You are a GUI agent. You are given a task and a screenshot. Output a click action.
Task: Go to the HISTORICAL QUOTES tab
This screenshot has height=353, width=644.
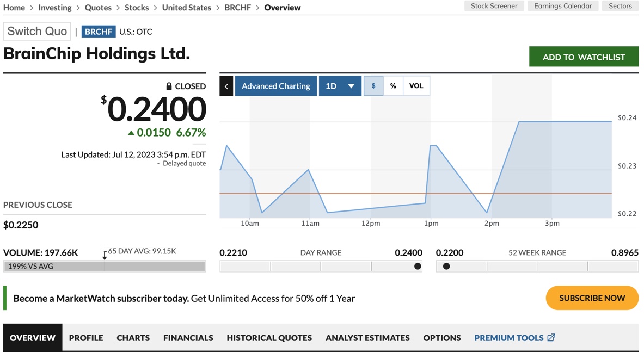pos(269,337)
